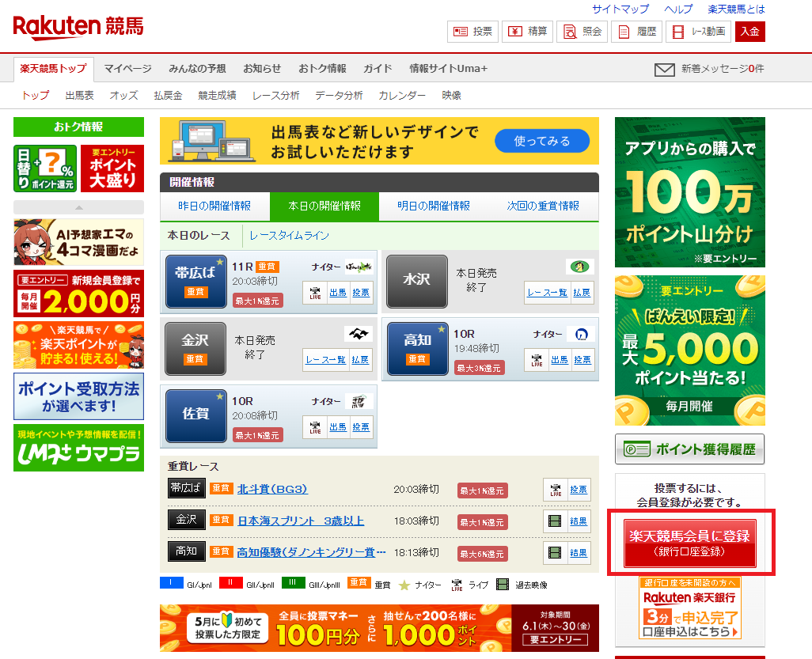
Task: Open the ヘルプ link
Action: [678, 9]
